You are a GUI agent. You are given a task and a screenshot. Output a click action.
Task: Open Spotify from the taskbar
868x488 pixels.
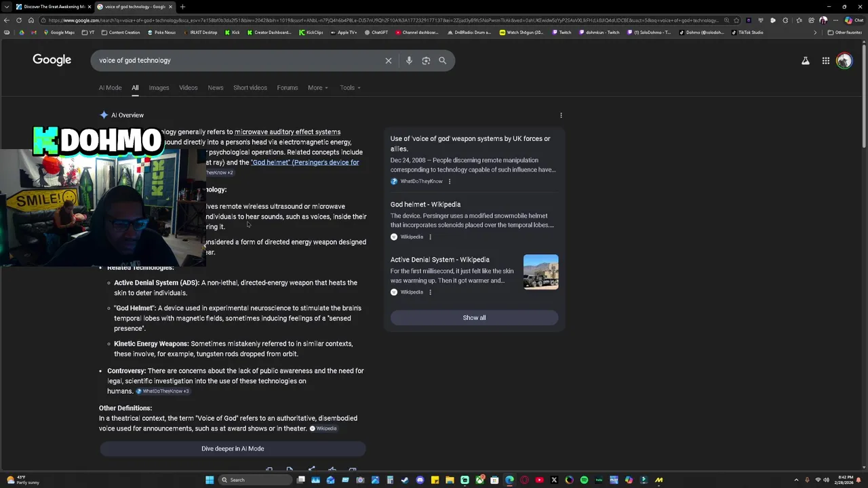(x=584, y=480)
